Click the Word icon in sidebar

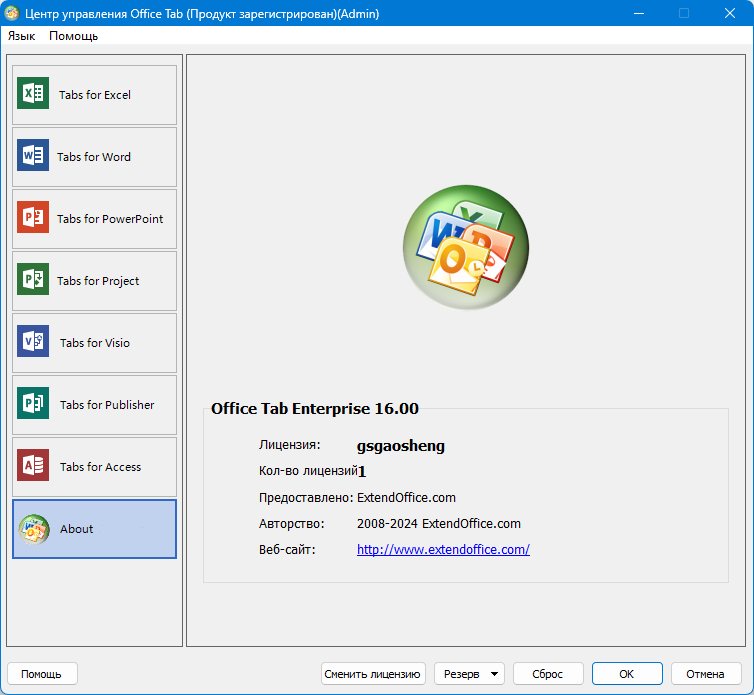pyautogui.click(x=33, y=155)
